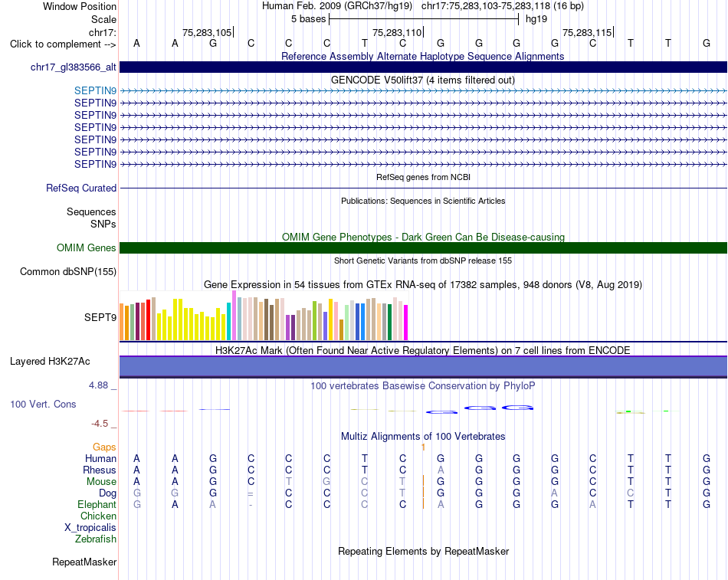This screenshot has width=728, height=580.
Task: Click the Scale track label
Action: [103, 19]
